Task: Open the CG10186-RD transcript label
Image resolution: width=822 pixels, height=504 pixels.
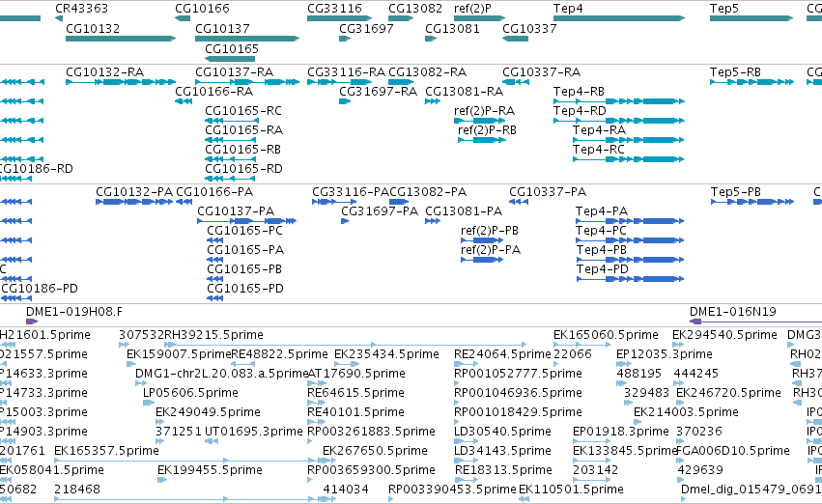Action: pos(36,169)
